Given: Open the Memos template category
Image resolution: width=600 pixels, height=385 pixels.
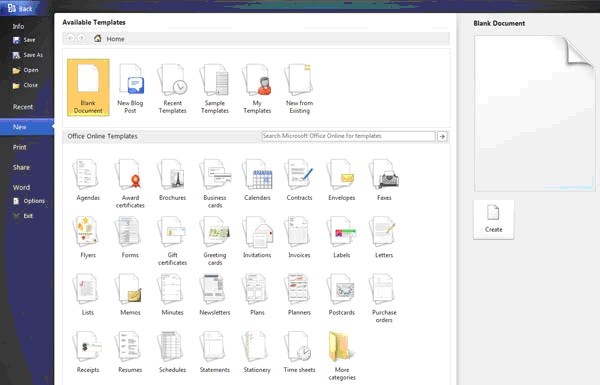Looking at the screenshot, I should click(130, 295).
